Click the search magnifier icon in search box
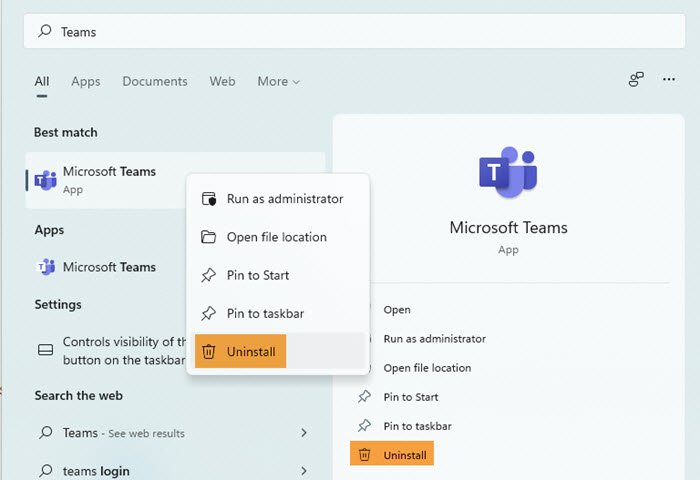700x480 pixels. click(45, 31)
